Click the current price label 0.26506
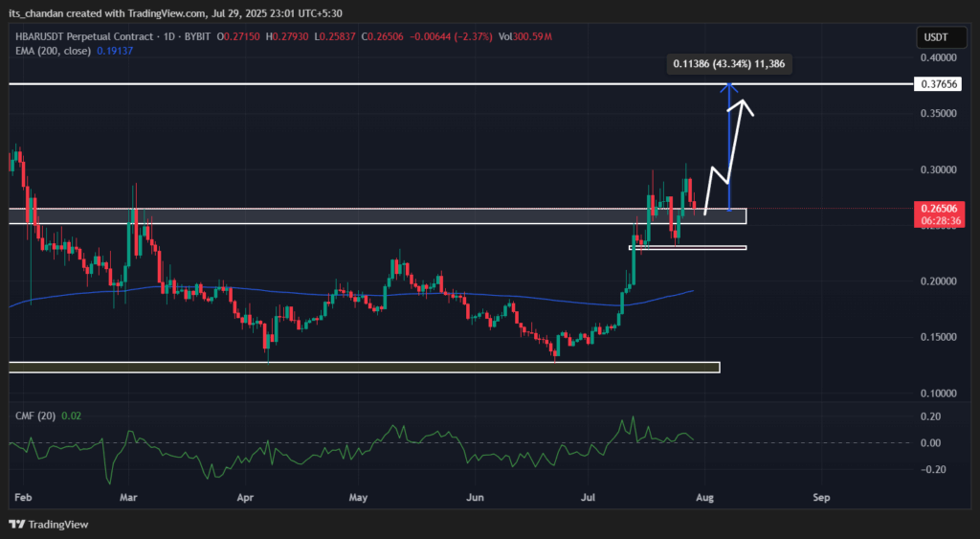The image size is (980, 539). [x=940, y=208]
